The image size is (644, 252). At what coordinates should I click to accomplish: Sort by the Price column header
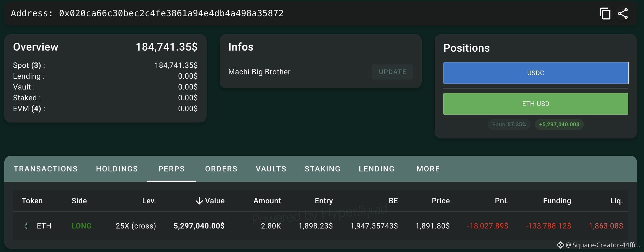tap(441, 201)
